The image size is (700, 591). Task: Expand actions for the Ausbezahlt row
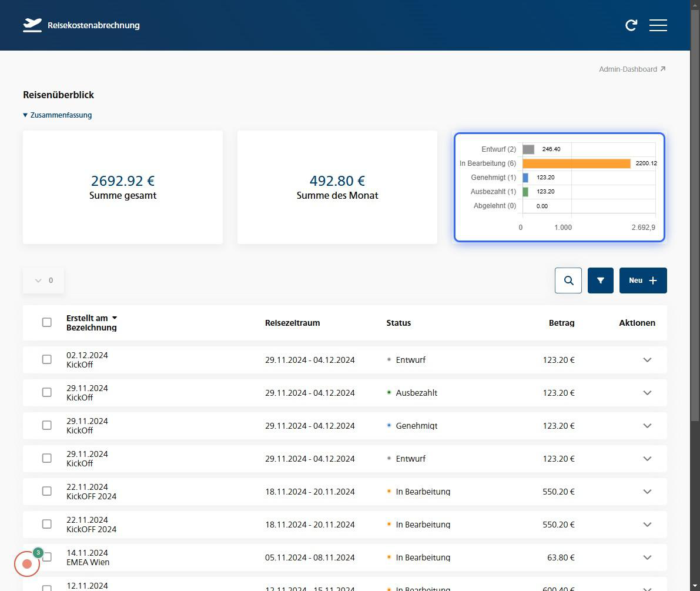[x=647, y=393]
